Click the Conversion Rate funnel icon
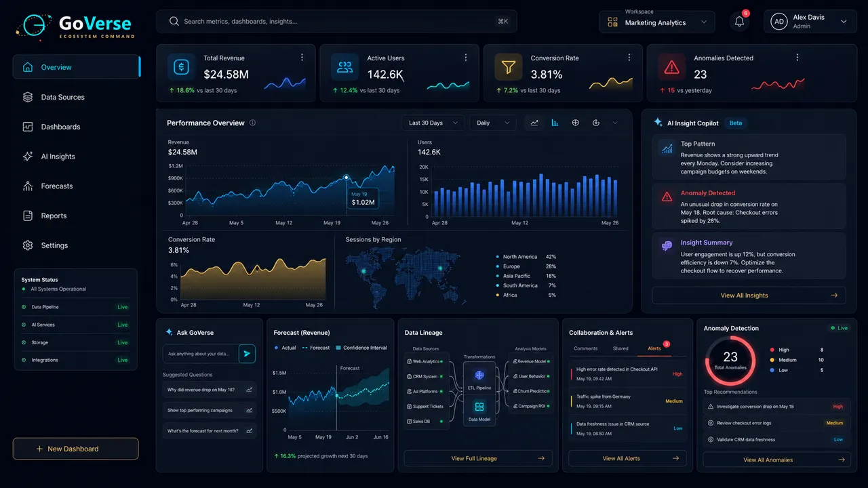The height and width of the screenshot is (488, 868). [x=508, y=67]
